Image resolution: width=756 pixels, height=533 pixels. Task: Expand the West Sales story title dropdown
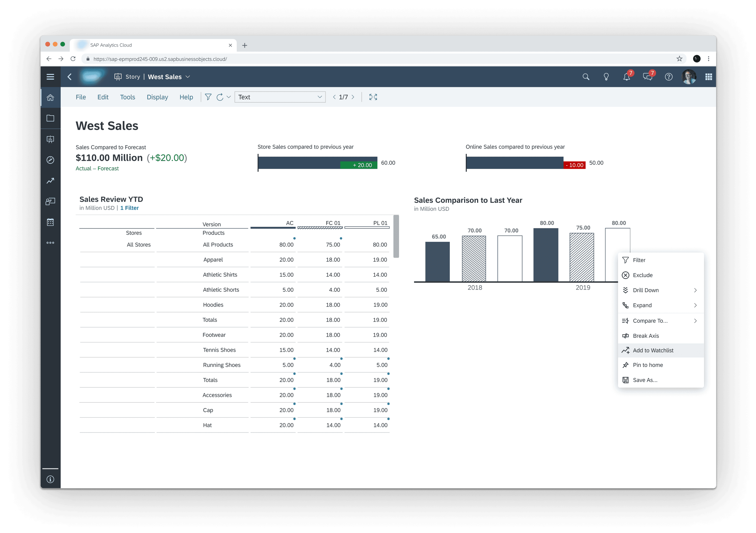[188, 77]
